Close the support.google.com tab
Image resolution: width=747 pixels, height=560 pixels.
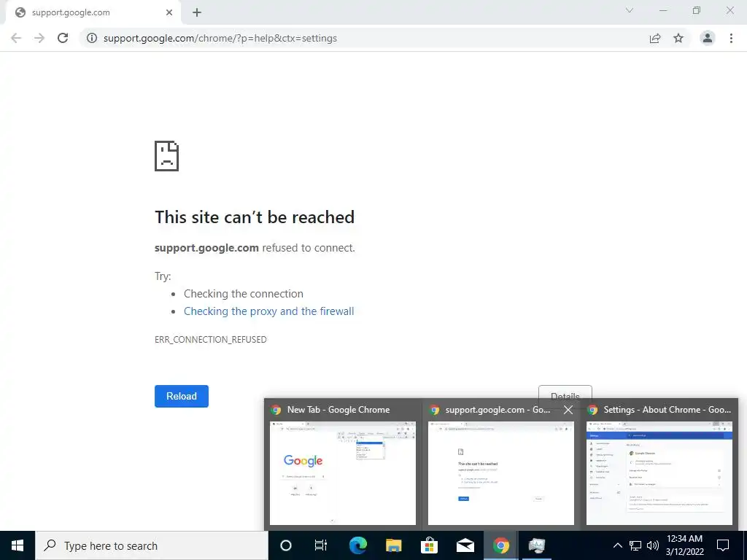click(x=169, y=13)
